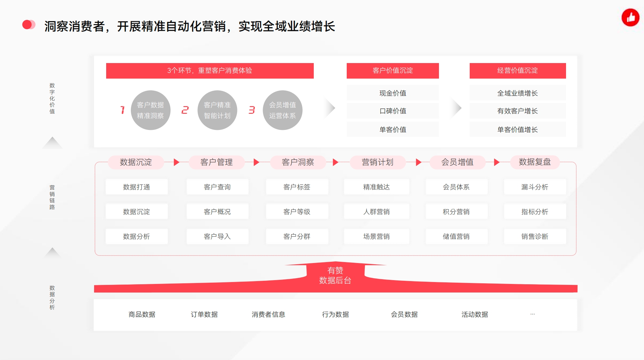Click the 数据沉淀 item under 数据打通
The width and height of the screenshot is (644, 360).
(137, 212)
